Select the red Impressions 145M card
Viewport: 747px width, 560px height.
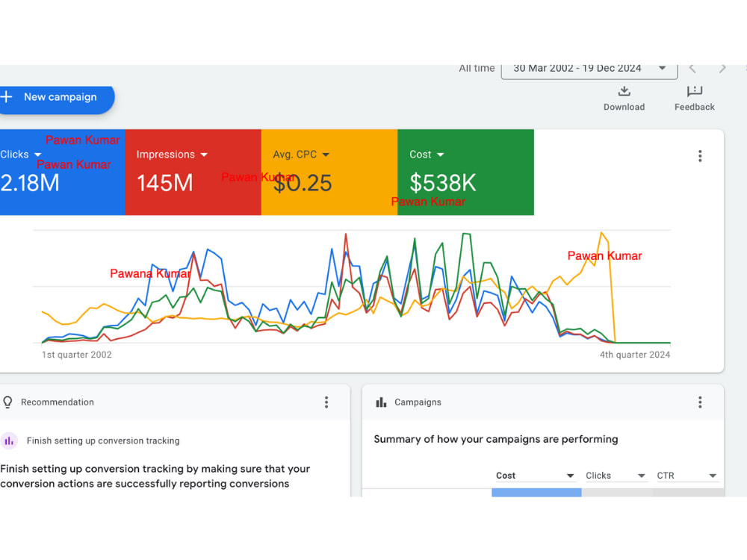point(193,172)
